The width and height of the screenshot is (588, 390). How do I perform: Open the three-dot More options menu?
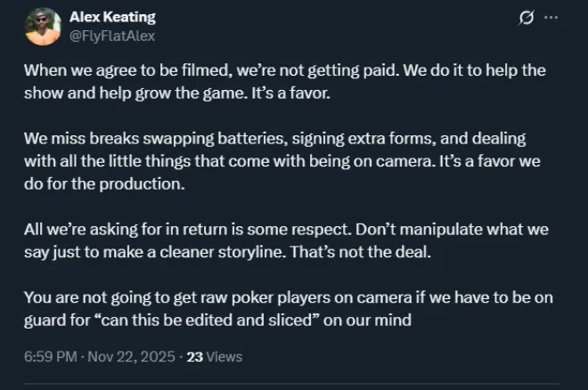[x=551, y=19]
